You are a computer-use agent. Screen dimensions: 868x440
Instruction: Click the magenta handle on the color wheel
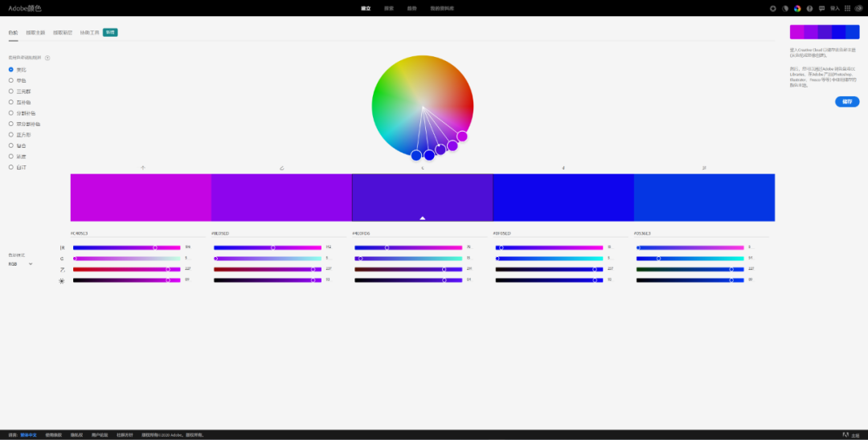[x=462, y=136]
